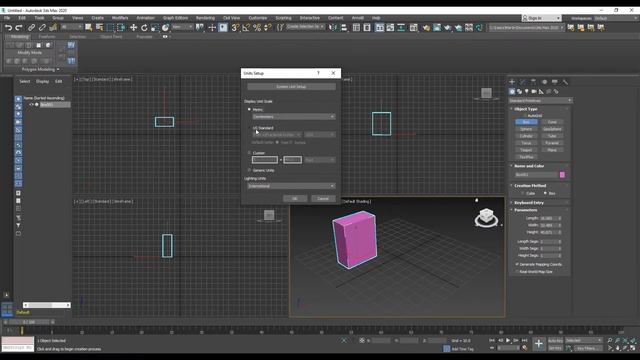Click Cancel in Units Setup dialog
Viewport: 640px width, 360px height.
(323, 198)
